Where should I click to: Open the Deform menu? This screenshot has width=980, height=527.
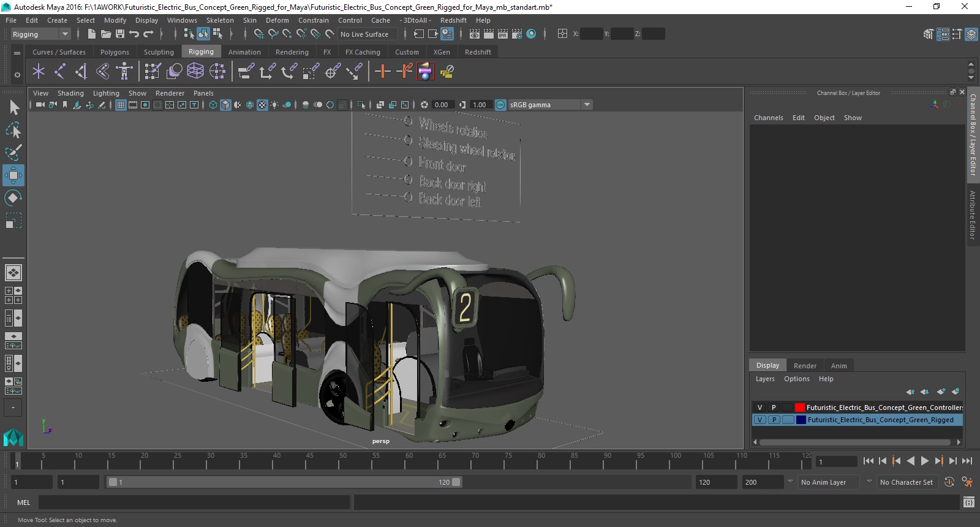point(277,20)
